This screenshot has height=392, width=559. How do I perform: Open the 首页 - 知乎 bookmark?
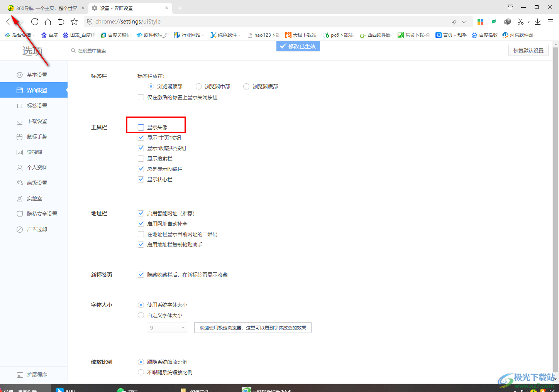451,35
